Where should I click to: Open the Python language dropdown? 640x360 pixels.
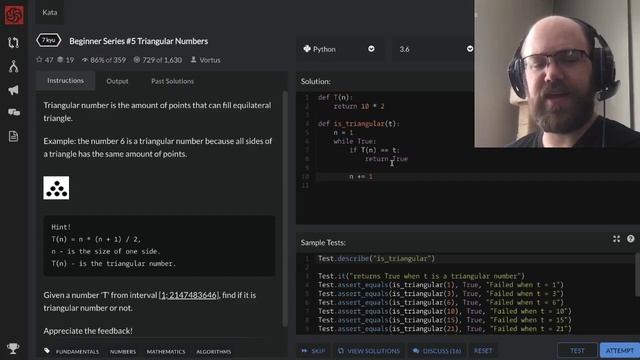point(339,49)
